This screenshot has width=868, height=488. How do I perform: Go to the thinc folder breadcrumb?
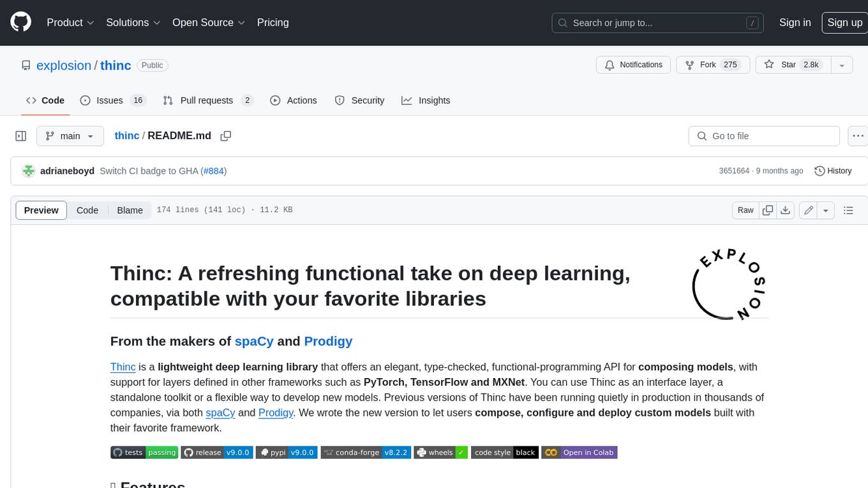127,135
